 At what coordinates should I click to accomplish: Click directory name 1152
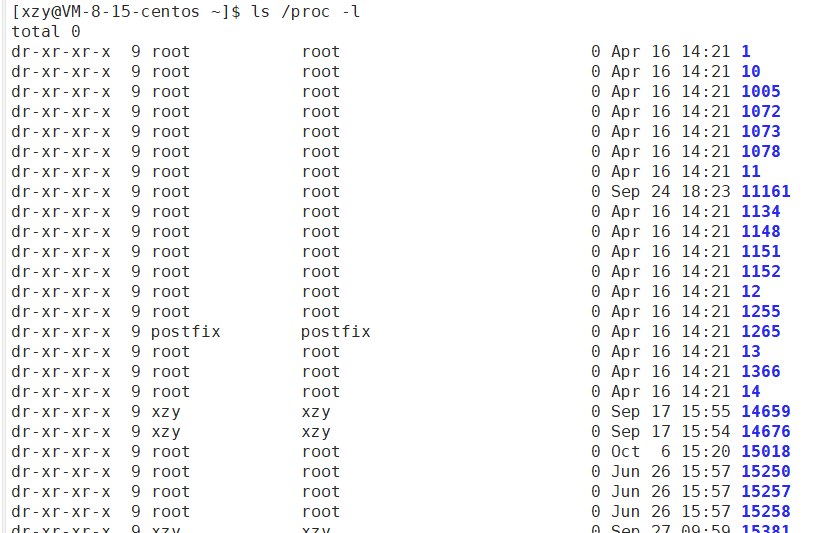(761, 271)
